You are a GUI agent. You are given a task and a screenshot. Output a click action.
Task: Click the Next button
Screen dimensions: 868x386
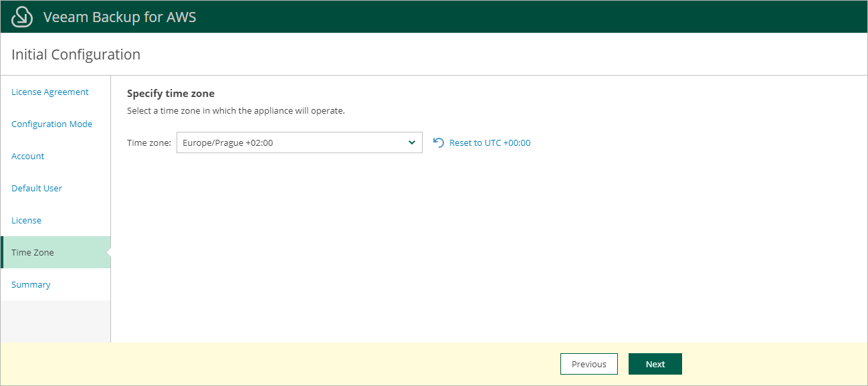(655, 364)
